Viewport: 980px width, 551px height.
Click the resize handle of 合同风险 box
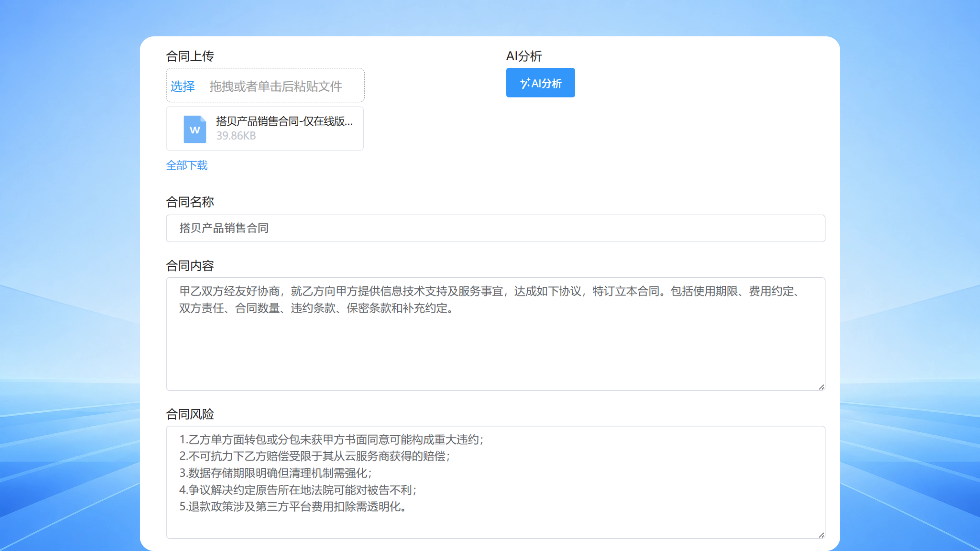[821, 535]
